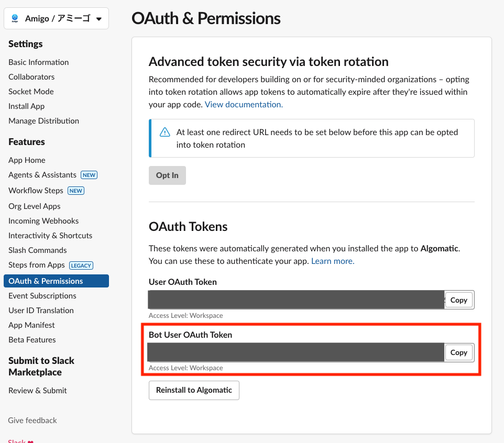The height and width of the screenshot is (443, 504).
Task: Open Socket Mode settings page
Action: pyautogui.click(x=31, y=92)
